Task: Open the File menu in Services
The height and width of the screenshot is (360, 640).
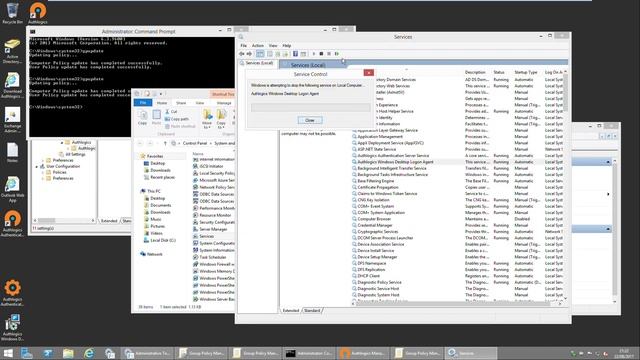Action: (244, 46)
